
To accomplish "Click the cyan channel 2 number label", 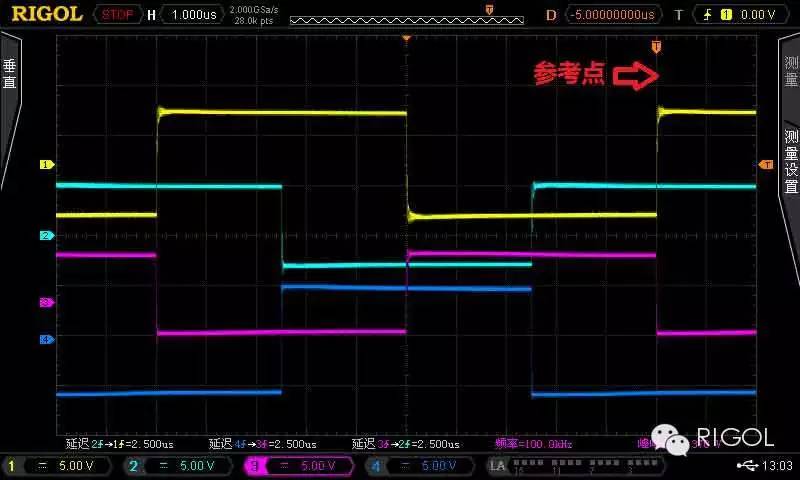I will click(x=133, y=466).
